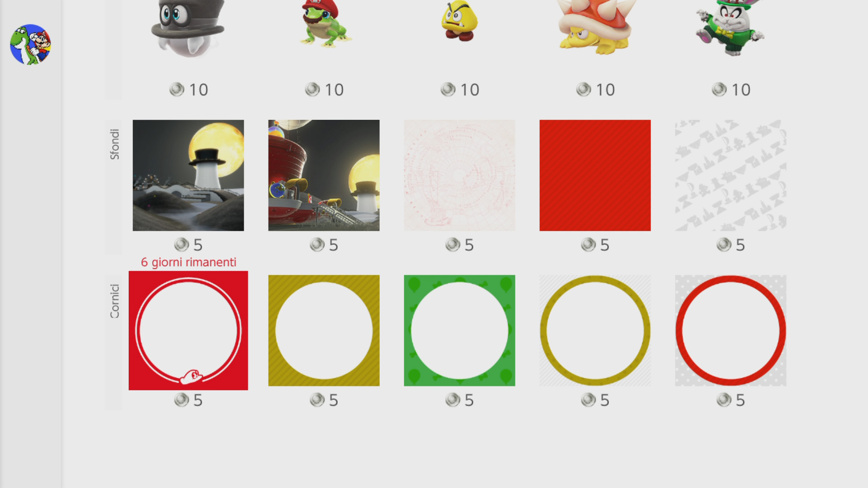The height and width of the screenshot is (488, 868).
Task: Choose the Odyssey airship background
Action: tap(324, 175)
